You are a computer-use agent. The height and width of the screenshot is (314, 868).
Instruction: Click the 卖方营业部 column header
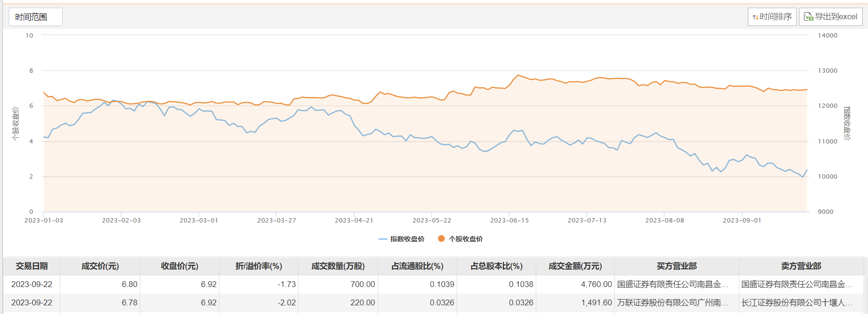(801, 266)
